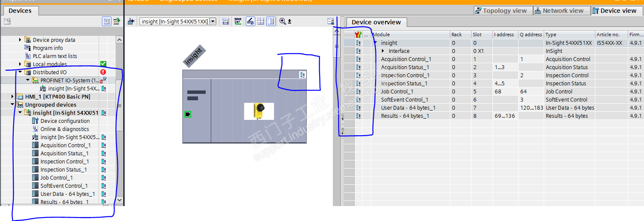This screenshot has height=221, width=644.
Task: Select Job Control_1 in project tree
Action: pyautogui.click(x=56, y=177)
